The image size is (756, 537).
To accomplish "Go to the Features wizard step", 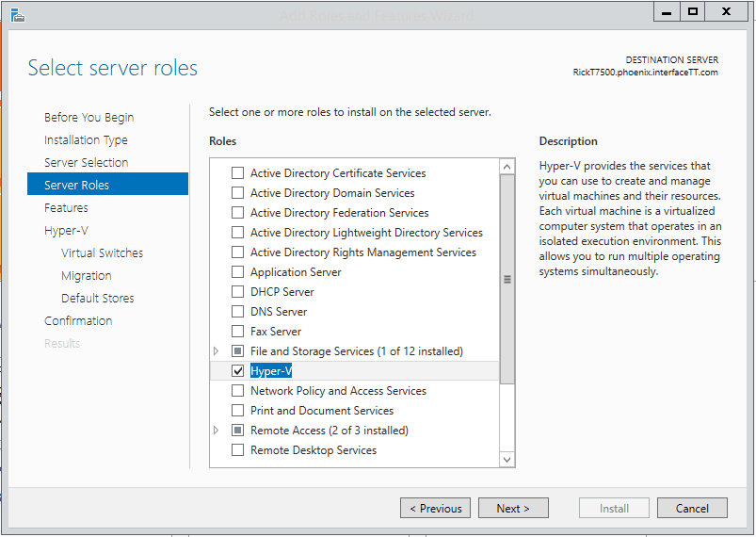I will (66, 208).
